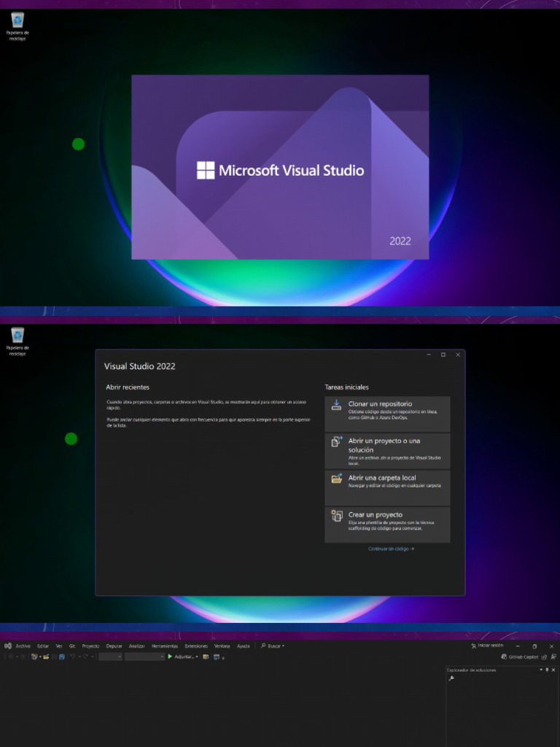Follow the Continuar sin código link
Viewport: 560px width, 747px height.
tap(391, 549)
